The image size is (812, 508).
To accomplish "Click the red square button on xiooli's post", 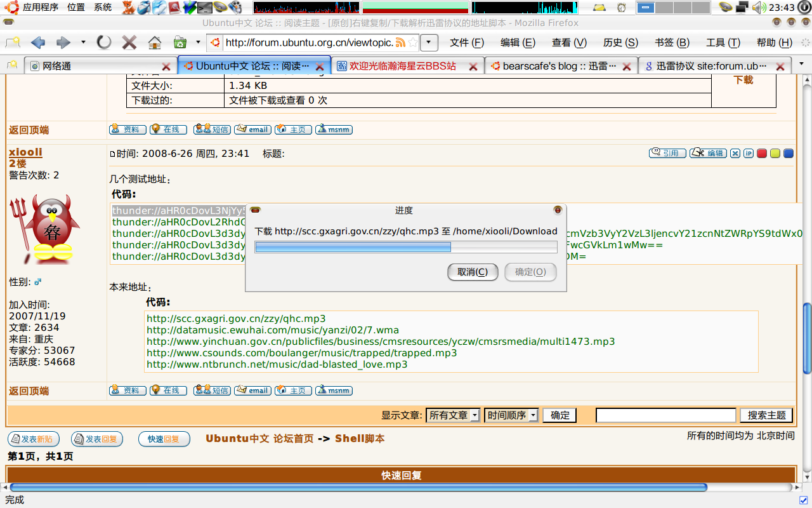I will click(762, 153).
